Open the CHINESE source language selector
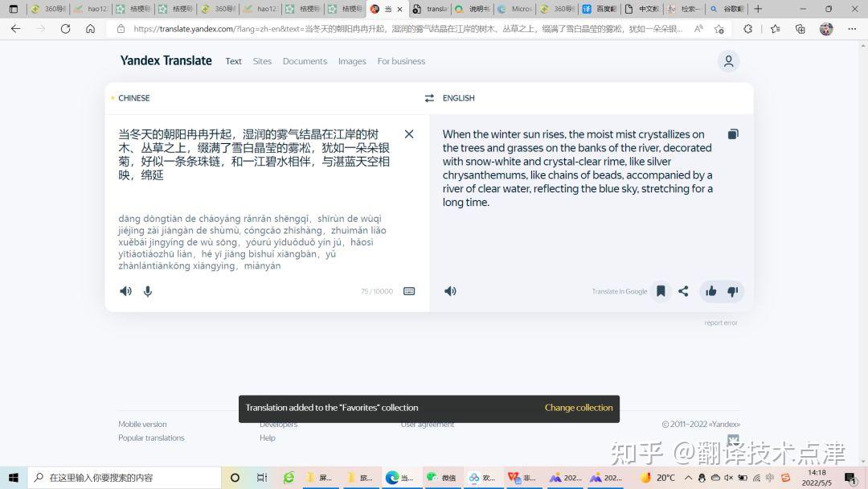 point(133,97)
